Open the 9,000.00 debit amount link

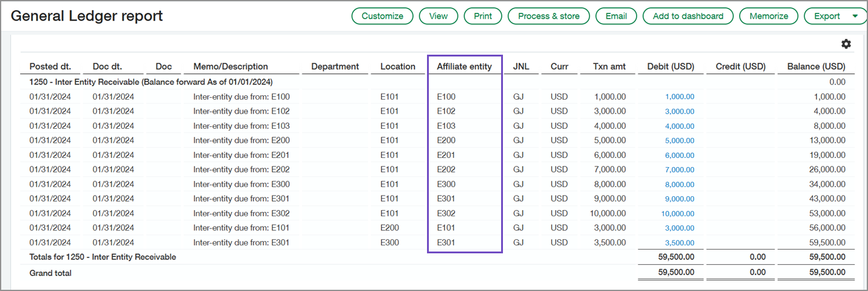[680, 199]
